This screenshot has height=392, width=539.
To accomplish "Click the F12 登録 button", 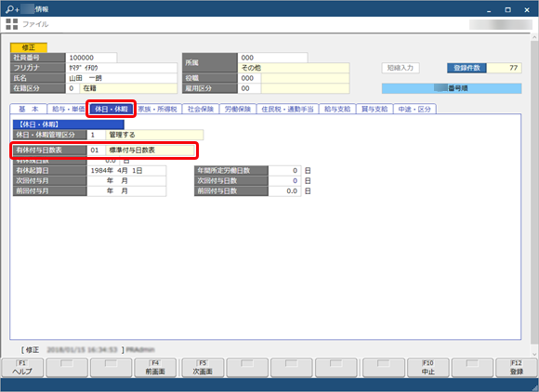I will (x=517, y=367).
